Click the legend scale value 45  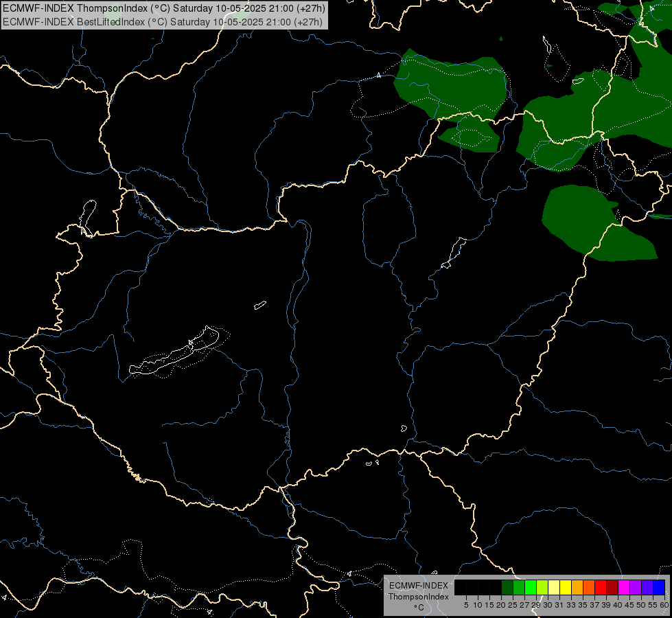coord(629,605)
